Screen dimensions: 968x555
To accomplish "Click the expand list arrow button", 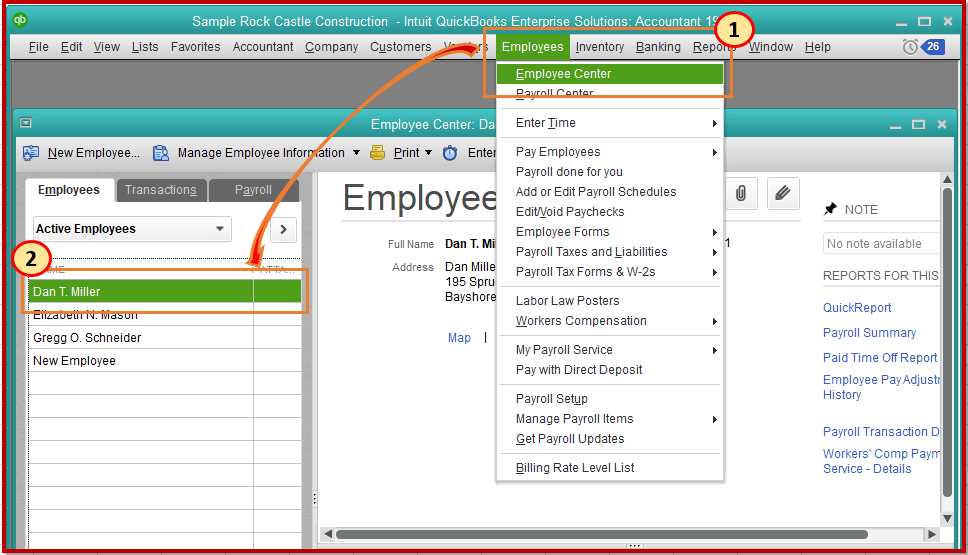I will point(283,229).
